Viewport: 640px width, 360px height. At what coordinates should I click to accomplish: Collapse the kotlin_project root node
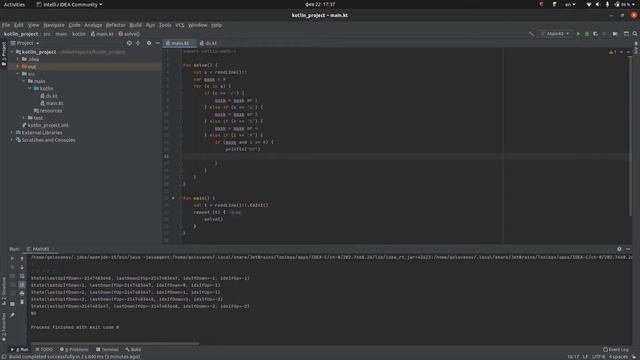(x=12, y=52)
